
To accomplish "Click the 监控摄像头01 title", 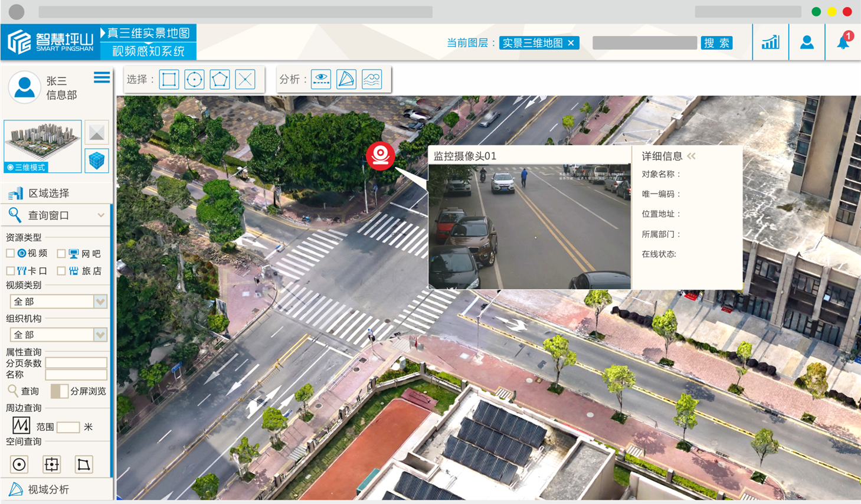I will pos(465,156).
